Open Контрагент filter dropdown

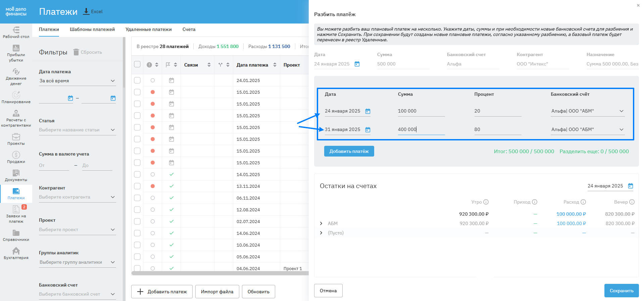coord(77,197)
